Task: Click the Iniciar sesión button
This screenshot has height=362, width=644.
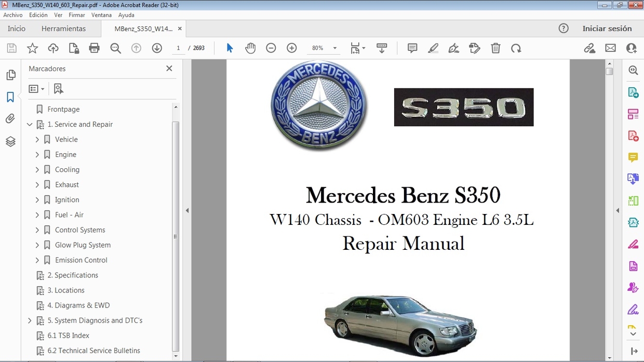Action: 608,29
